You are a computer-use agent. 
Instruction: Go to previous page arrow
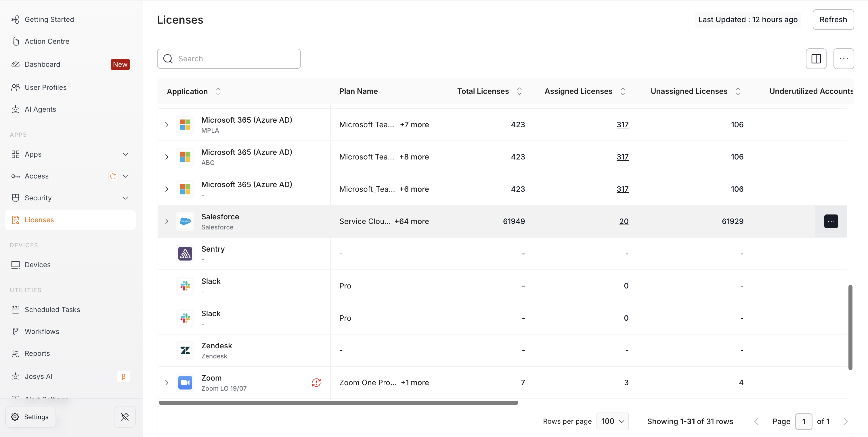(x=756, y=421)
